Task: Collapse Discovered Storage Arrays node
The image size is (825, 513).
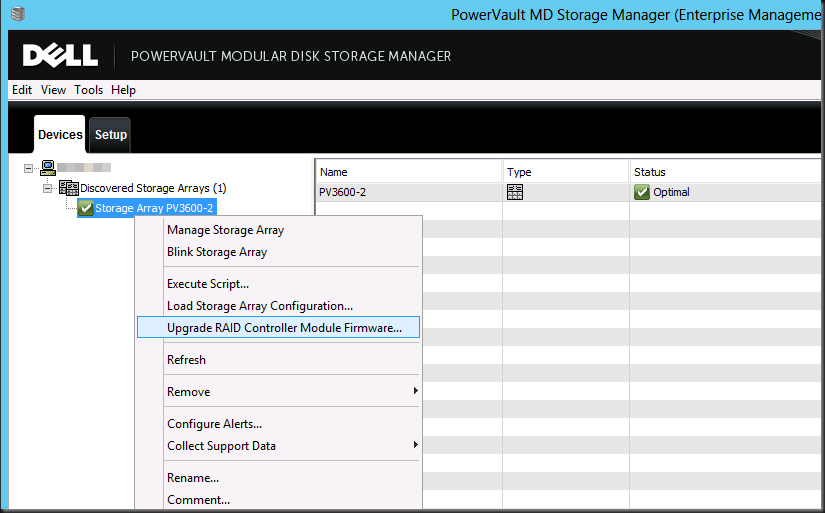Action: pyautogui.click(x=47, y=188)
